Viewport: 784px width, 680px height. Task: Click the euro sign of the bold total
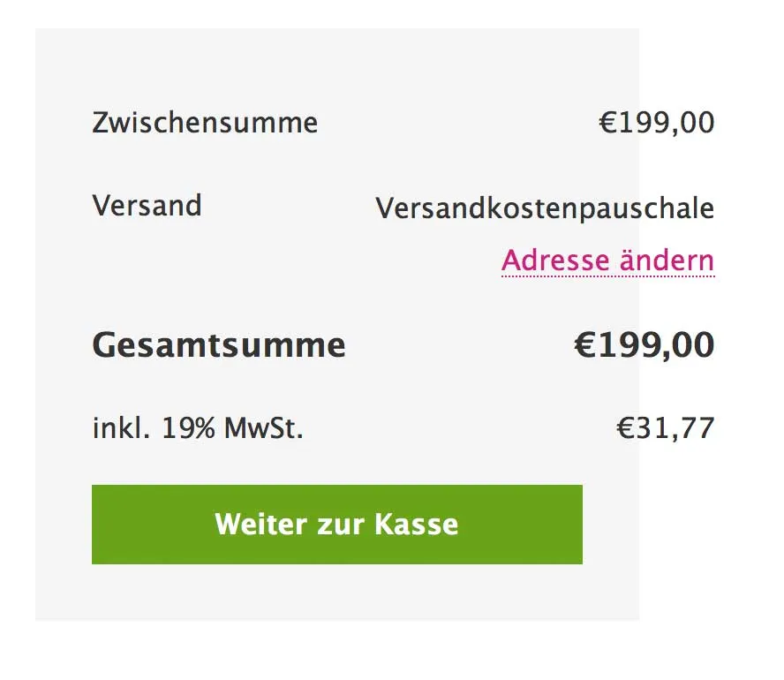pyautogui.click(x=584, y=344)
